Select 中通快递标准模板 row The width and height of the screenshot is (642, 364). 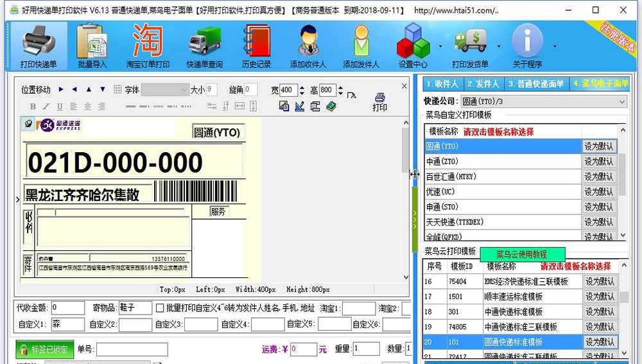[503, 311]
